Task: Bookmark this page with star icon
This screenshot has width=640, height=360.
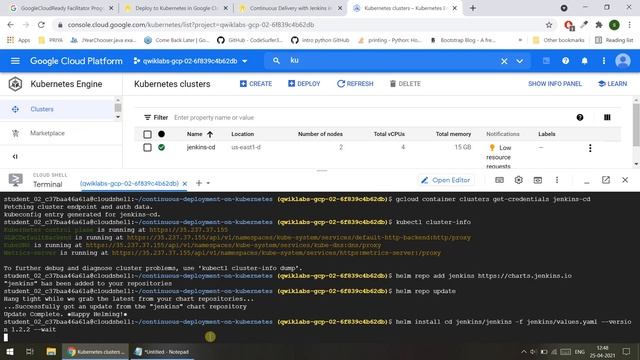Action: (x=549, y=25)
